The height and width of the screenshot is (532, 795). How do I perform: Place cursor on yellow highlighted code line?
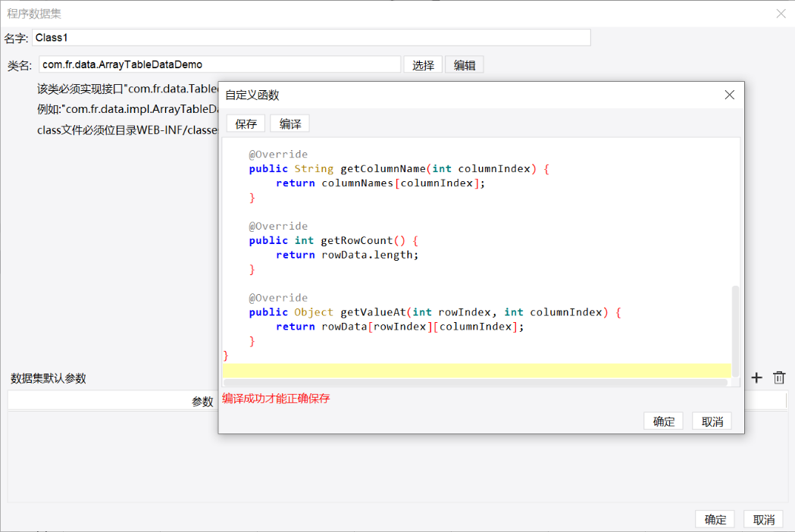(x=477, y=371)
